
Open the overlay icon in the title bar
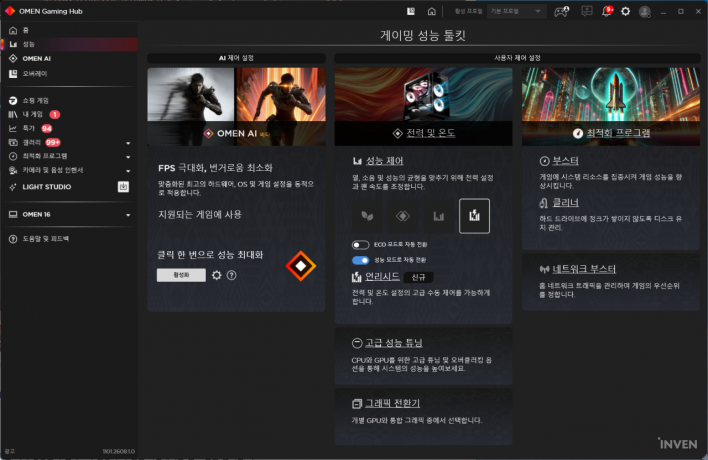(x=410, y=11)
